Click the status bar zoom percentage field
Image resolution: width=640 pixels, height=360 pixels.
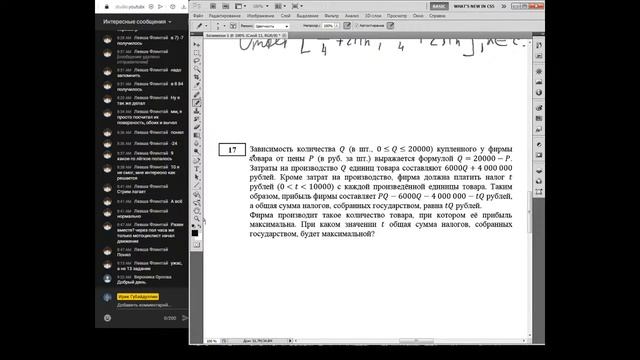(x=211, y=340)
